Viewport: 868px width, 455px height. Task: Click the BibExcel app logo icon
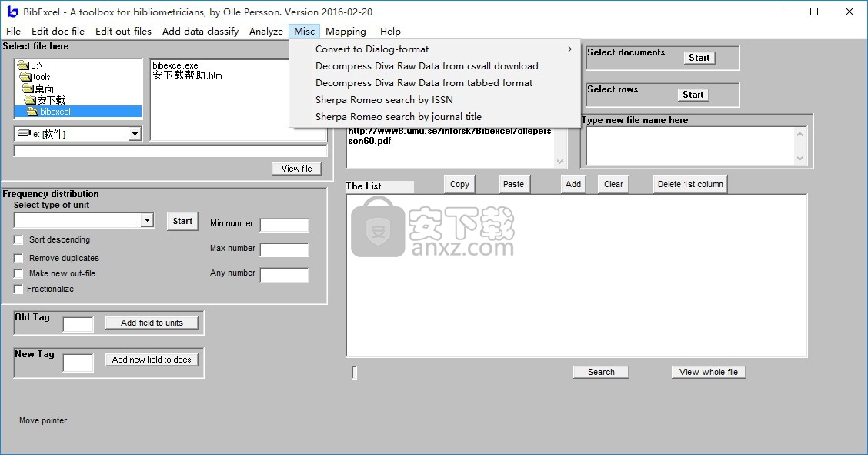12,12
